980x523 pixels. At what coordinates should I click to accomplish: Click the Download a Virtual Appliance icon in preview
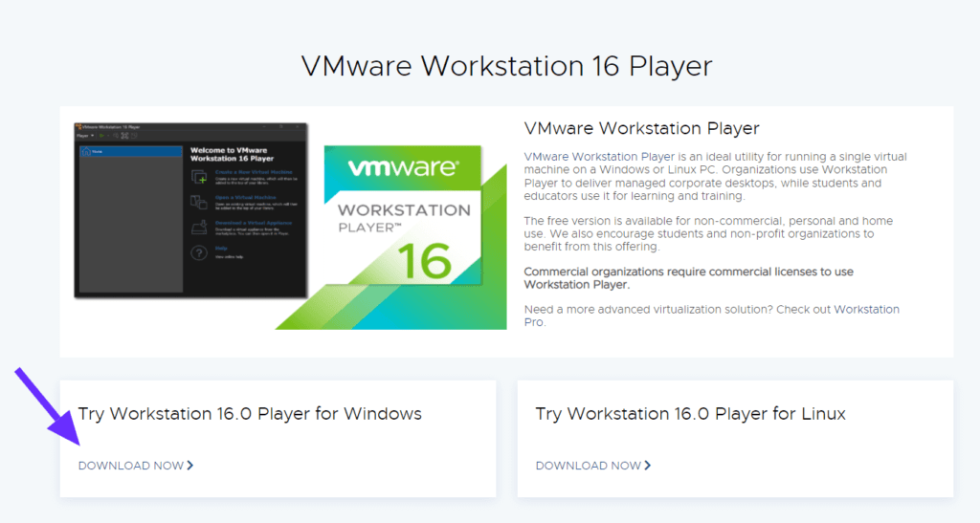click(x=199, y=228)
